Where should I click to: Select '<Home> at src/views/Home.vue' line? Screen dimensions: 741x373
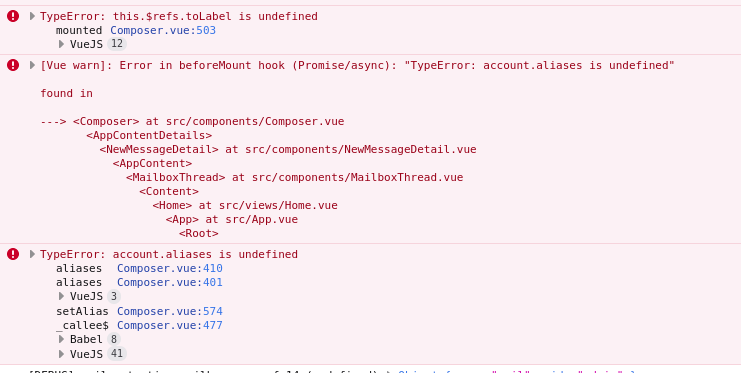coord(245,205)
